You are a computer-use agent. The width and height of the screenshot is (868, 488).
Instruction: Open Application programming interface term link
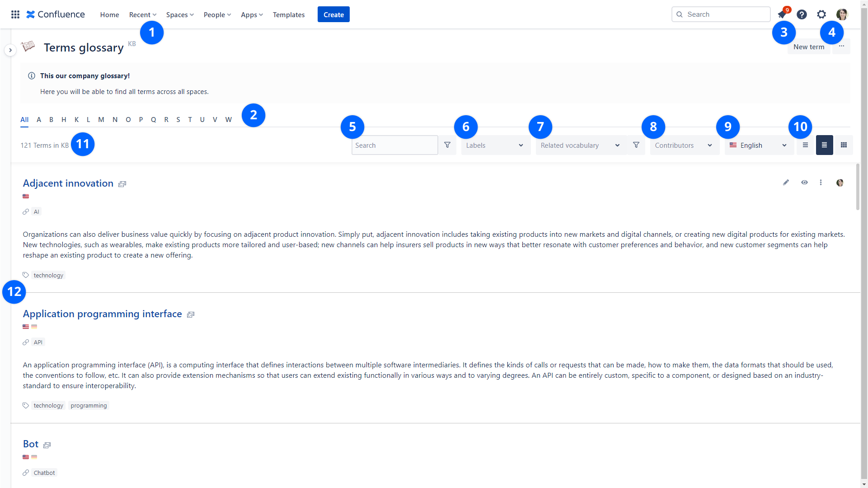click(102, 314)
